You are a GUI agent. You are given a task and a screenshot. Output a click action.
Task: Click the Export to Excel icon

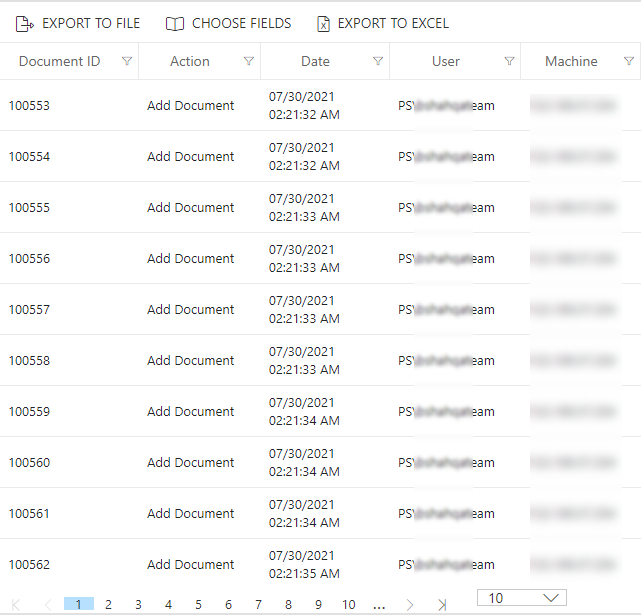point(323,23)
